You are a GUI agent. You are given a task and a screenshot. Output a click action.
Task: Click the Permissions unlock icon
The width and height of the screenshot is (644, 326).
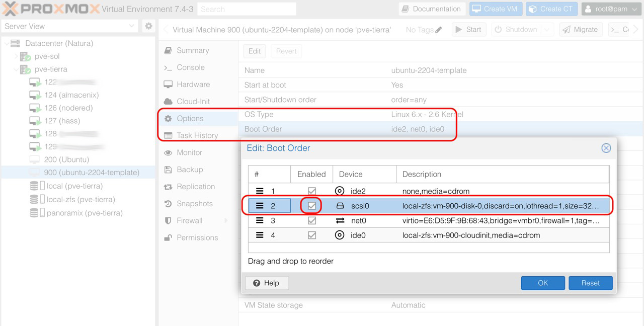[x=168, y=238]
